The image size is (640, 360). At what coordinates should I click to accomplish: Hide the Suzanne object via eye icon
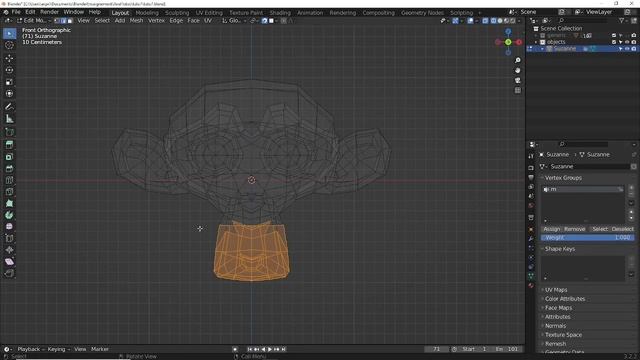pyautogui.click(x=627, y=49)
